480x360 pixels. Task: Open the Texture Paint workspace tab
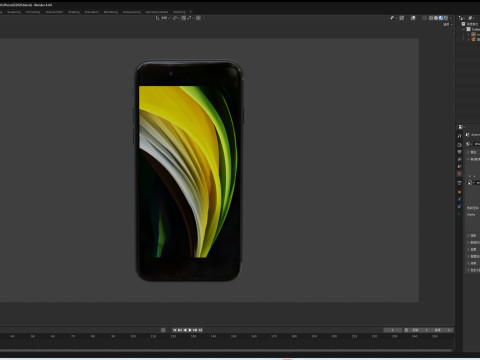coord(54,12)
